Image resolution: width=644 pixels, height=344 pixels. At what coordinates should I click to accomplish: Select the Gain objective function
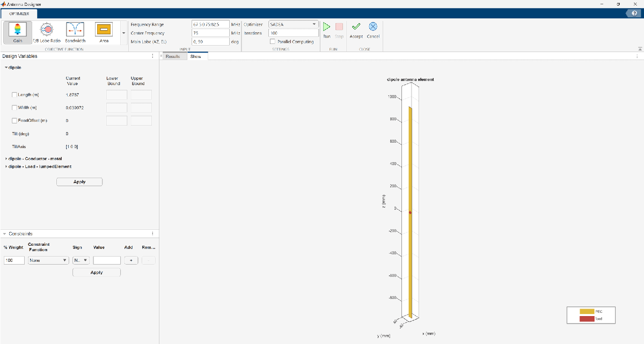tap(17, 32)
